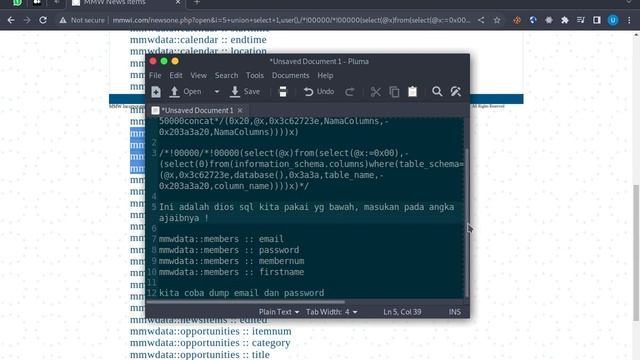This screenshot has height=360, width=640.
Task: Open the Documents menu in Pluma
Action: click(x=291, y=76)
